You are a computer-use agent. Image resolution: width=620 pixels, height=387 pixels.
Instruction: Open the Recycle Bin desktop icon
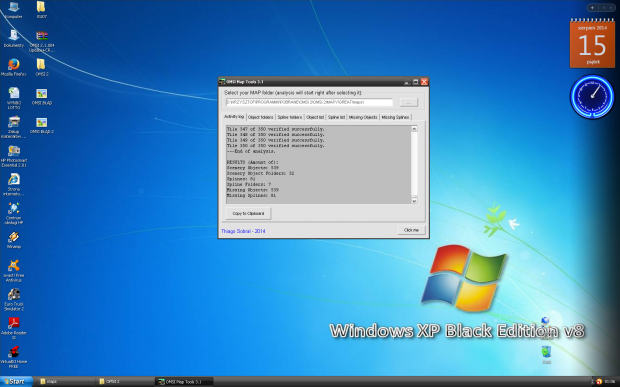pos(546,354)
